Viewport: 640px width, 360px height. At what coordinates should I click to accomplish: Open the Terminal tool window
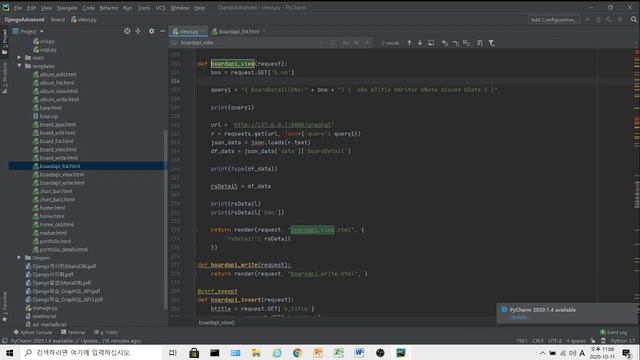click(73, 332)
